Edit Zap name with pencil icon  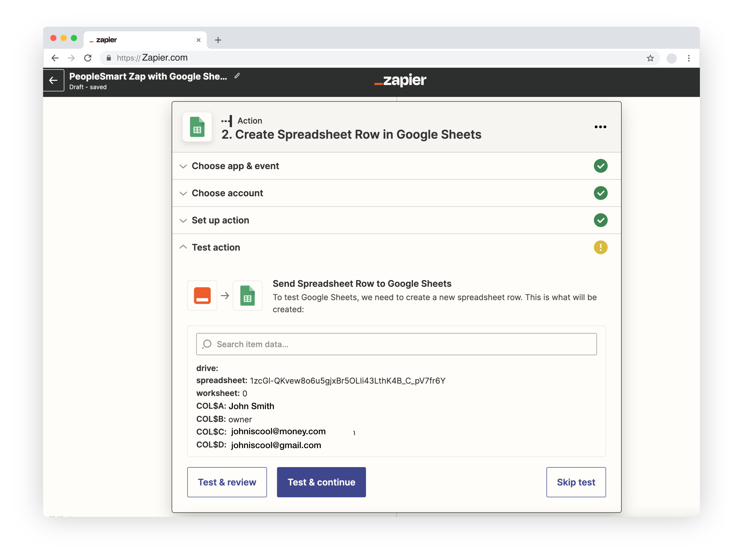pos(237,76)
